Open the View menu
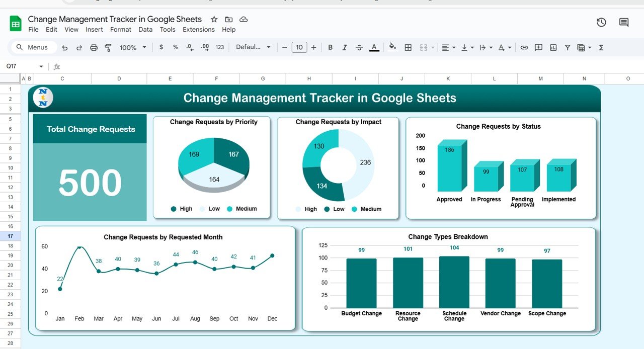644x349 pixels. [x=71, y=30]
